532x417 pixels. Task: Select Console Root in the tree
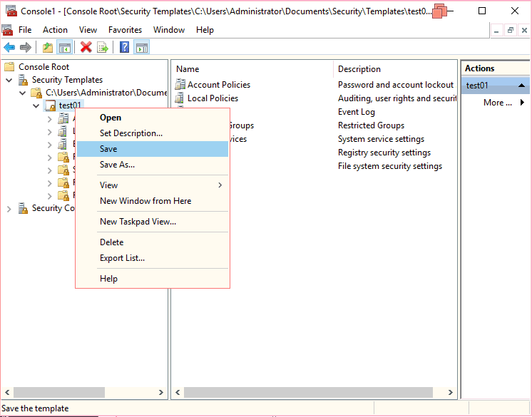click(x=44, y=67)
